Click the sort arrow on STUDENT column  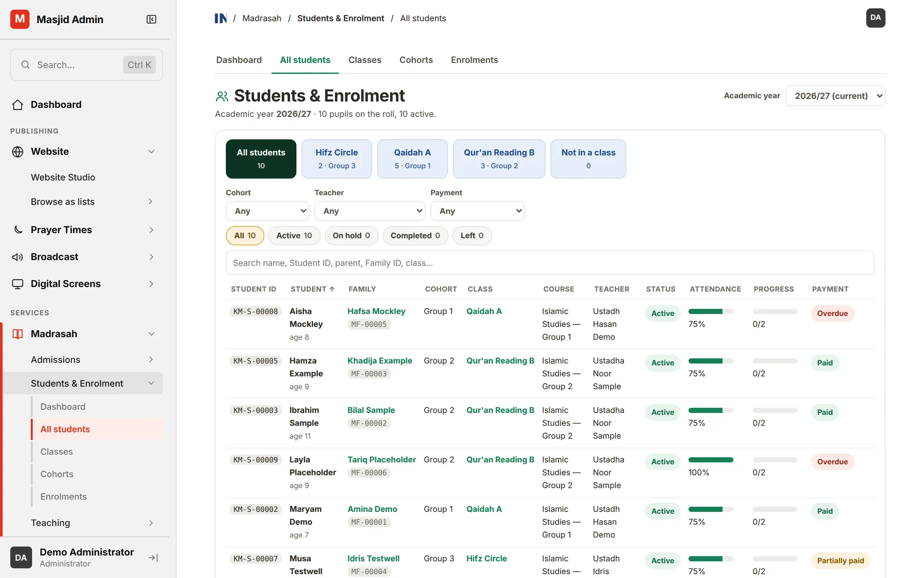pyautogui.click(x=332, y=289)
